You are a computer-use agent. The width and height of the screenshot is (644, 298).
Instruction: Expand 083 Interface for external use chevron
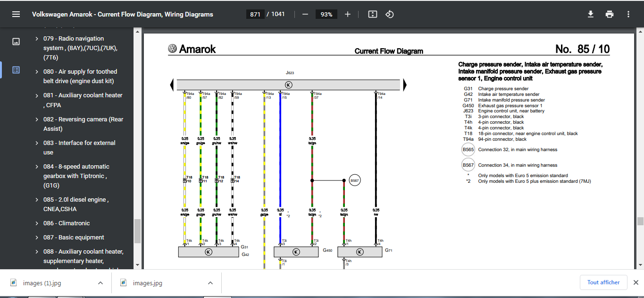pyautogui.click(x=37, y=143)
